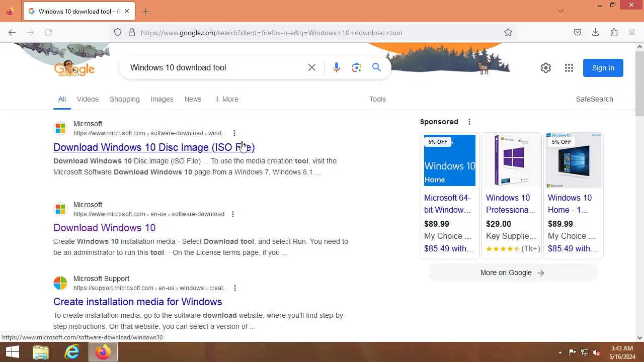This screenshot has width=644, height=362.
Task: Submit search with the magnifier icon
Action: coord(376,67)
